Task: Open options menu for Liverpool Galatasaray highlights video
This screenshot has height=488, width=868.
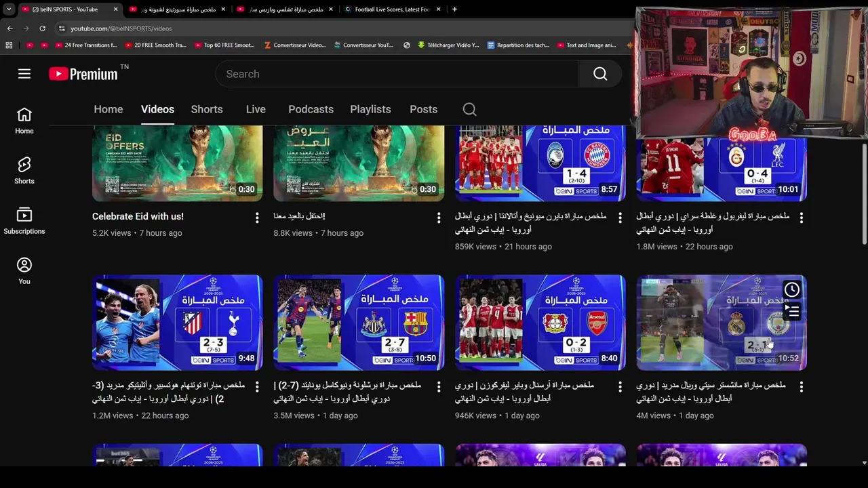Action: [802, 218]
